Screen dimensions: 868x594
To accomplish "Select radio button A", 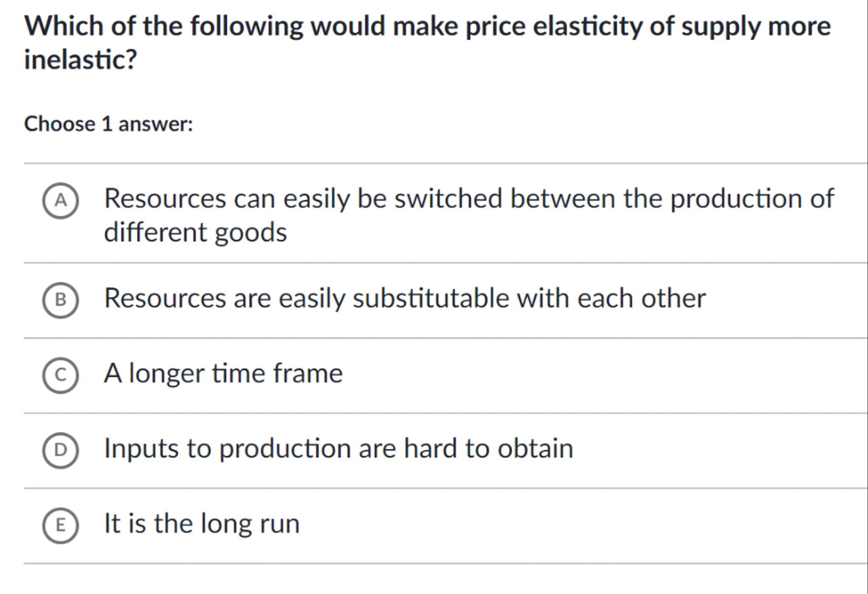I will 61,200.
